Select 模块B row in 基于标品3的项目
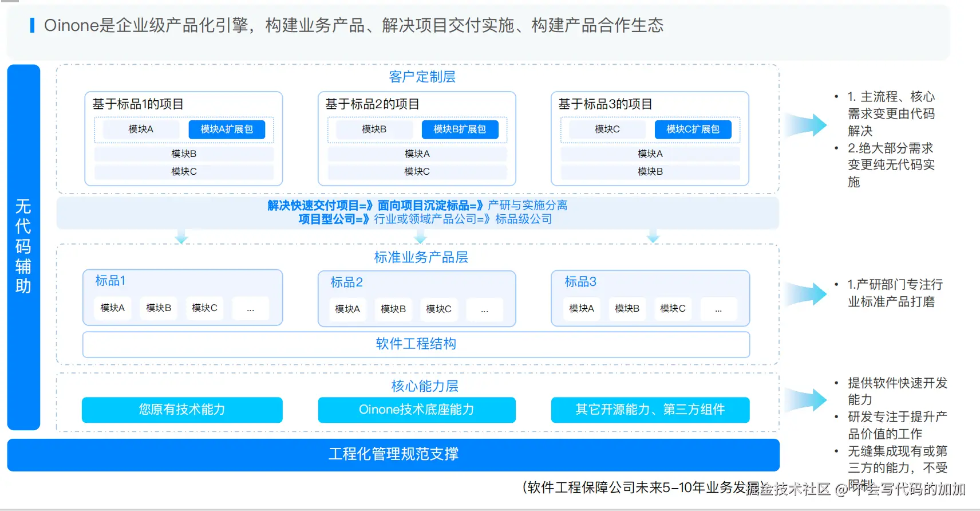980x511 pixels. pos(650,171)
